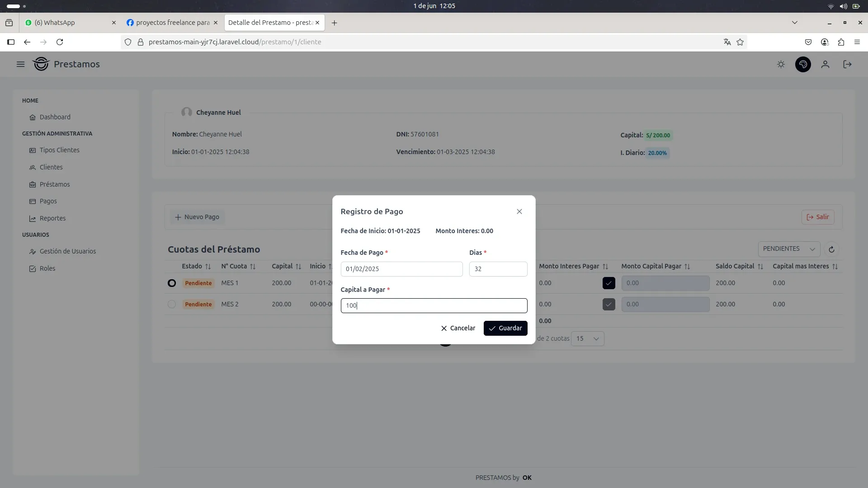
Task: Bookmark this page with star icon
Action: click(740, 42)
